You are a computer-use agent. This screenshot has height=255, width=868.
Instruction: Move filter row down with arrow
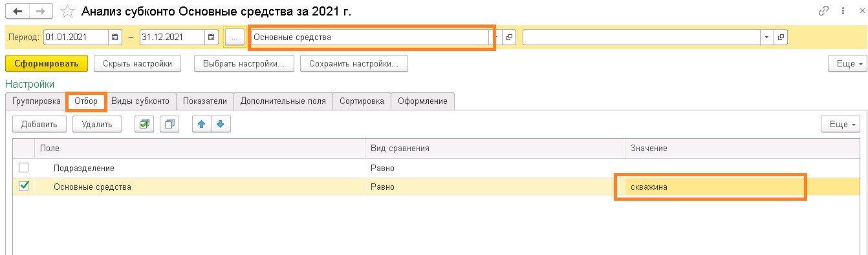click(x=221, y=124)
